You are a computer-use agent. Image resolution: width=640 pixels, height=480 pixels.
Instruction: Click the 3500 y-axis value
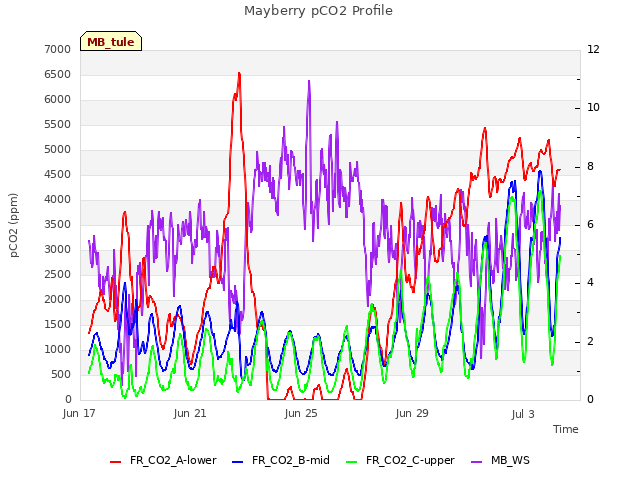(x=58, y=224)
